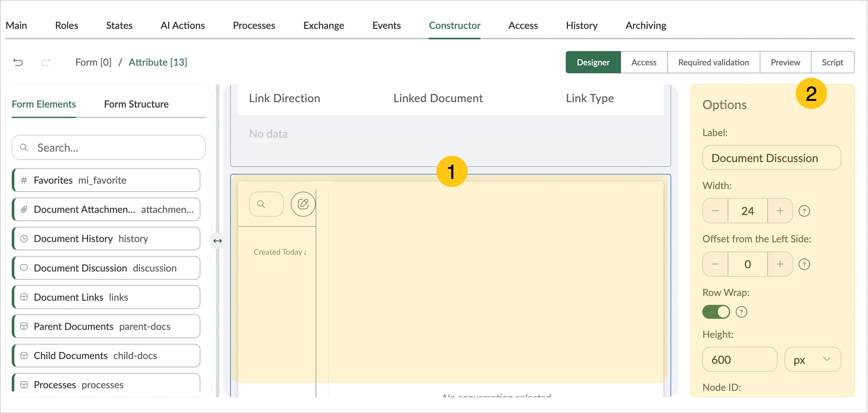868x413 pixels.
Task: Switch to the Roles tab
Action: coord(66,26)
